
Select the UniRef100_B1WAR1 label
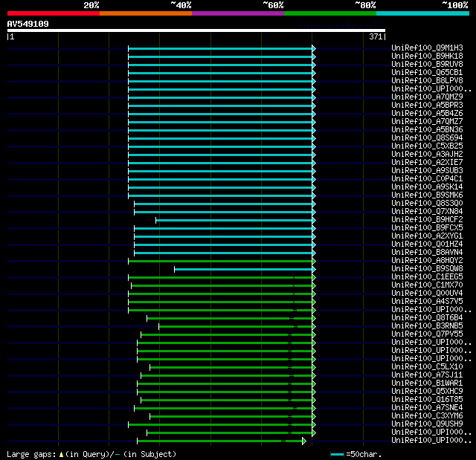(x=427, y=383)
